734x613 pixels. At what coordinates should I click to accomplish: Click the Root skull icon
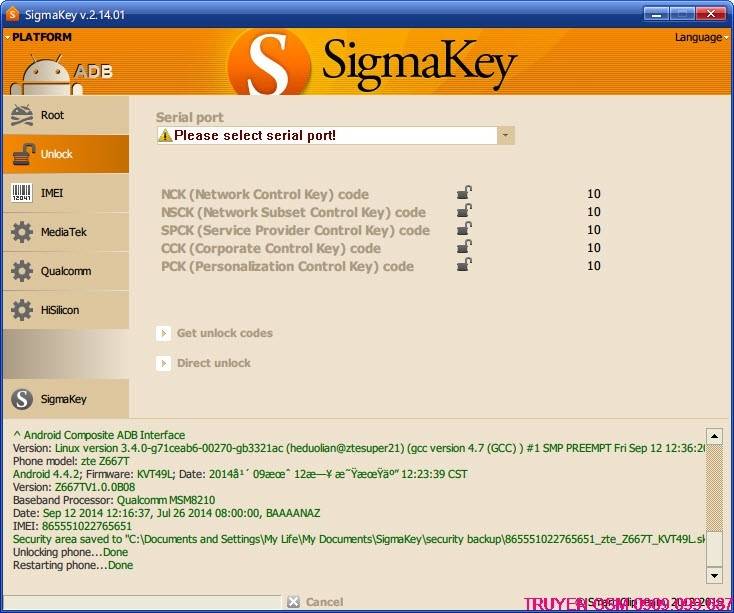(22, 115)
